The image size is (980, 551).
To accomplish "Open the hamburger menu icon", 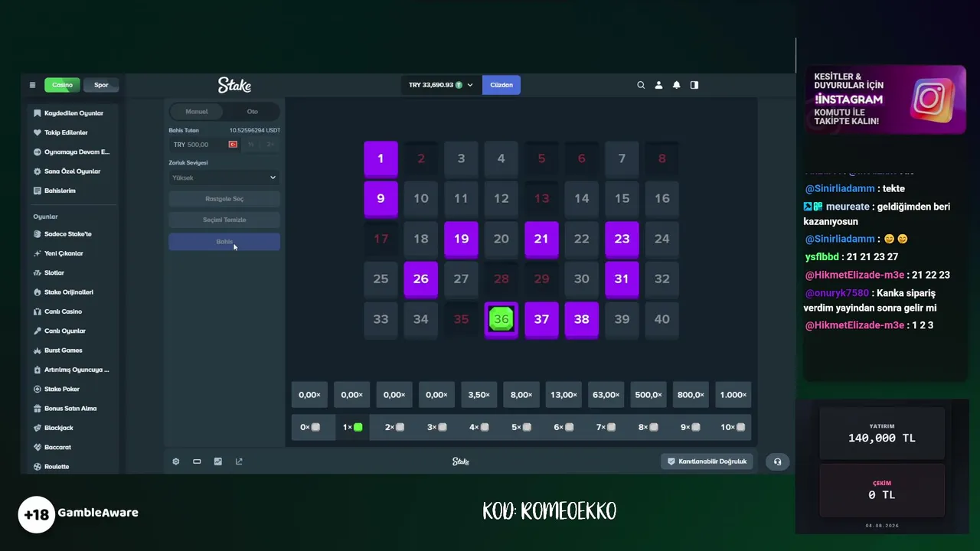I will (32, 85).
